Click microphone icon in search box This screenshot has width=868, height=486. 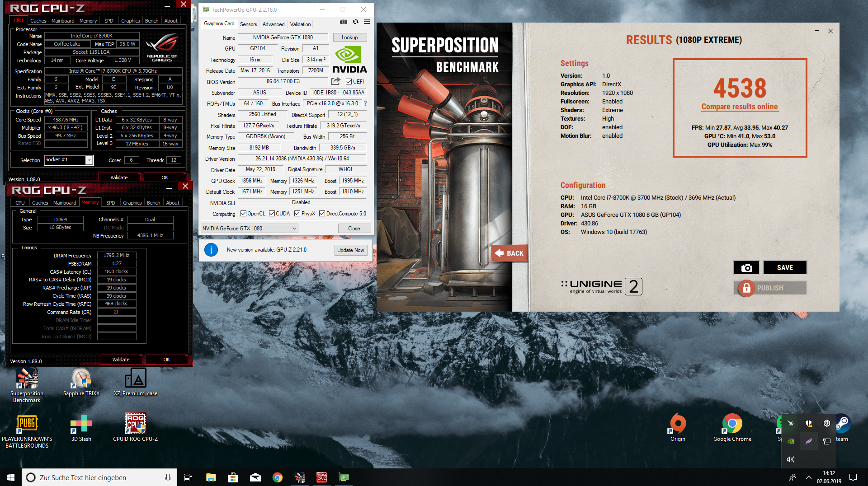tap(168, 477)
